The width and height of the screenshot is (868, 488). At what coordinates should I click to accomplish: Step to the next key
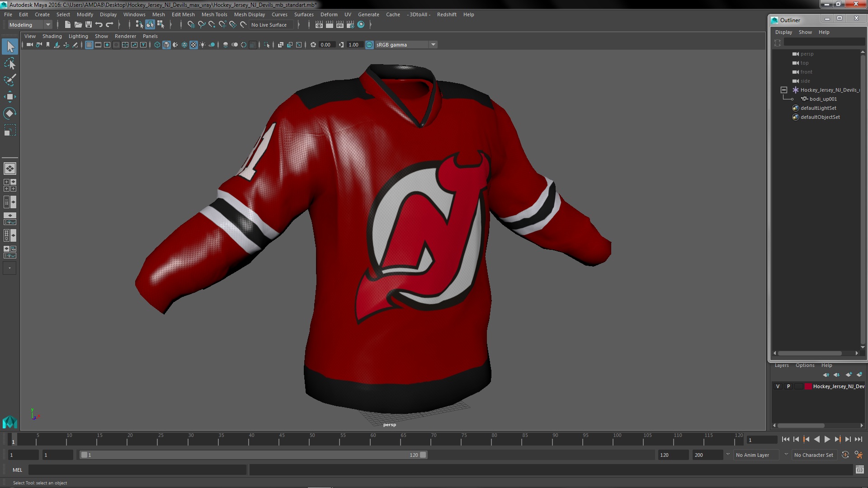coord(837,439)
